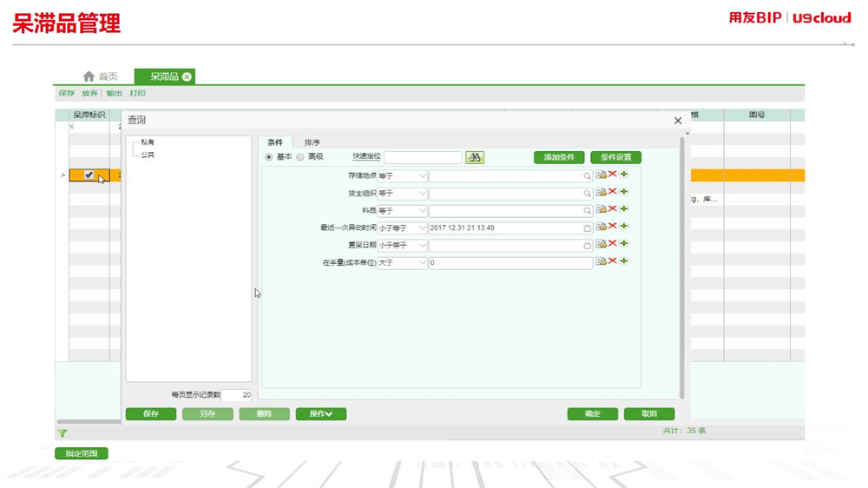Delete the 置呆日期 condition with red X

pos(612,244)
